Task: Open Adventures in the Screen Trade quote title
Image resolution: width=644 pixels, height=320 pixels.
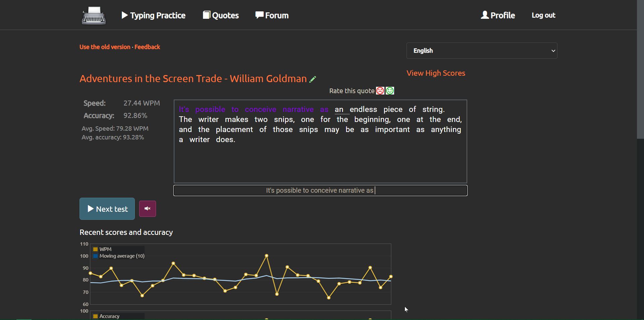Action: pos(193,78)
